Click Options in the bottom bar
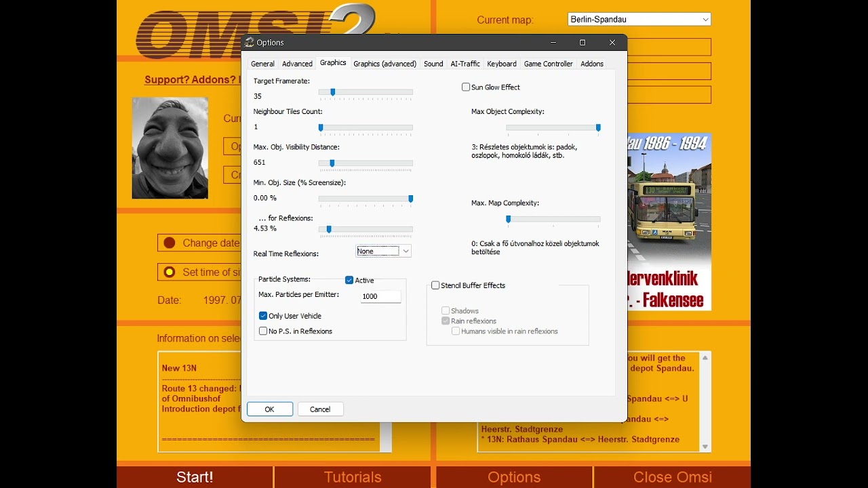 click(x=514, y=477)
